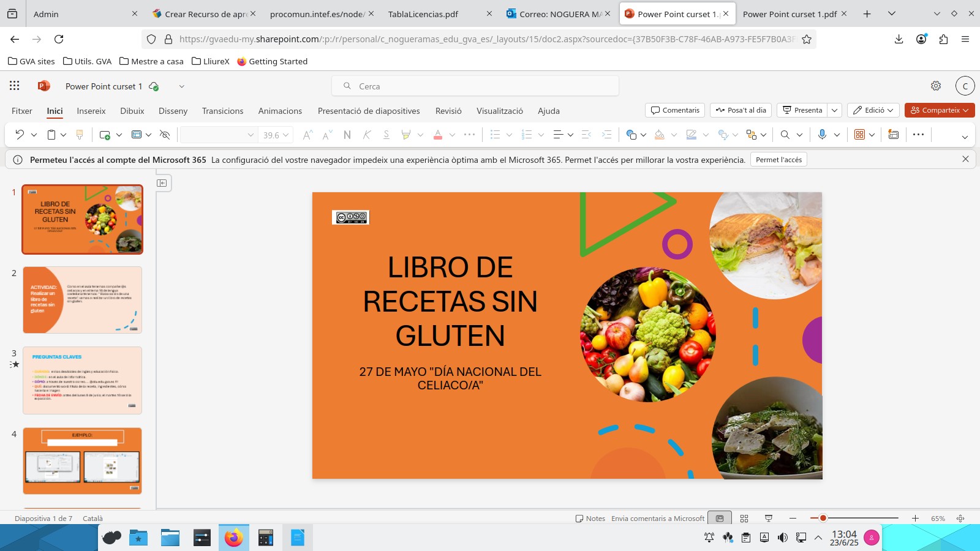Open the Insereix ribbon tab

[x=91, y=111]
